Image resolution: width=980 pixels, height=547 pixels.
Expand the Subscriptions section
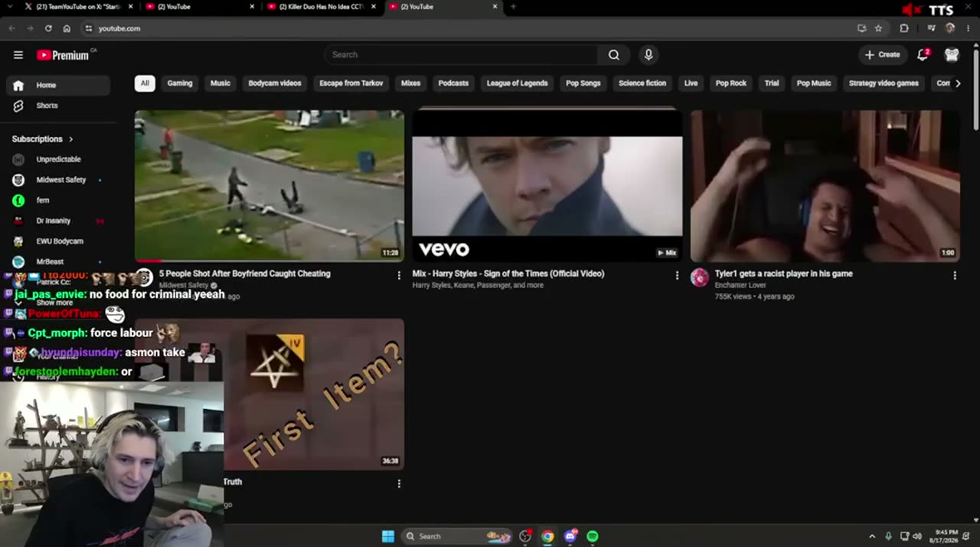[43, 139]
